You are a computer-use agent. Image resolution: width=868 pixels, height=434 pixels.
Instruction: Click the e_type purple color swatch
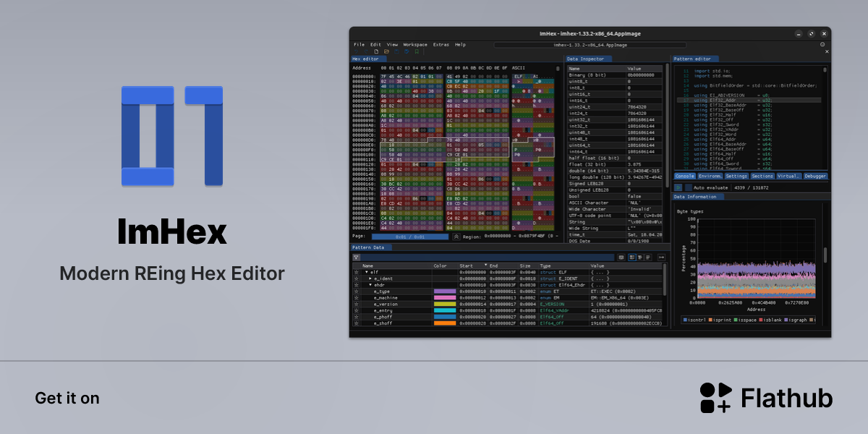coord(445,292)
